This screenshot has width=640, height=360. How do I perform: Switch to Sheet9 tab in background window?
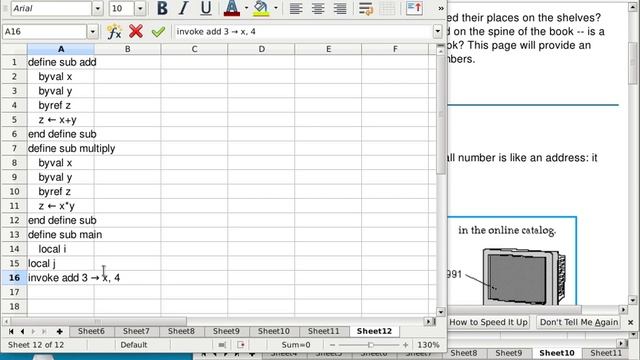pyautogui.click(x=509, y=353)
